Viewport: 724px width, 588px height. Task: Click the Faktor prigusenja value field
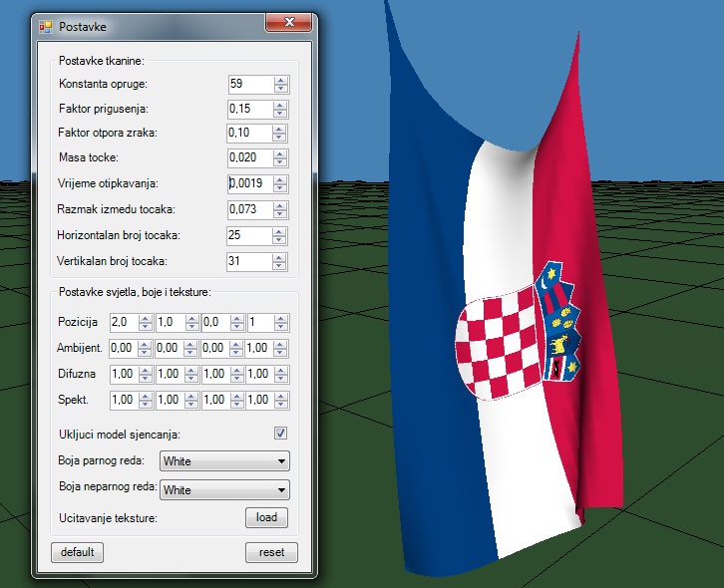250,109
